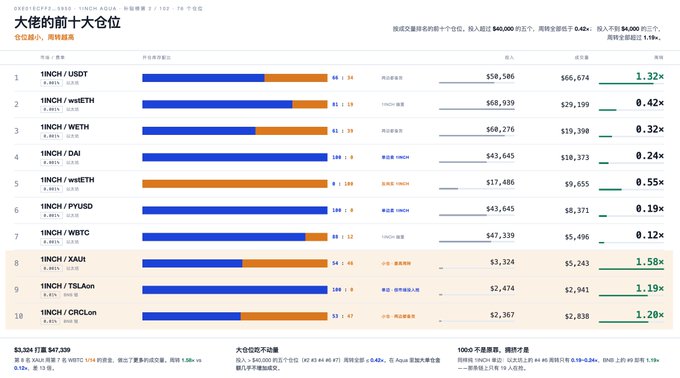Click the volume value $5,243
The image size is (680, 378).
pyautogui.click(x=577, y=263)
